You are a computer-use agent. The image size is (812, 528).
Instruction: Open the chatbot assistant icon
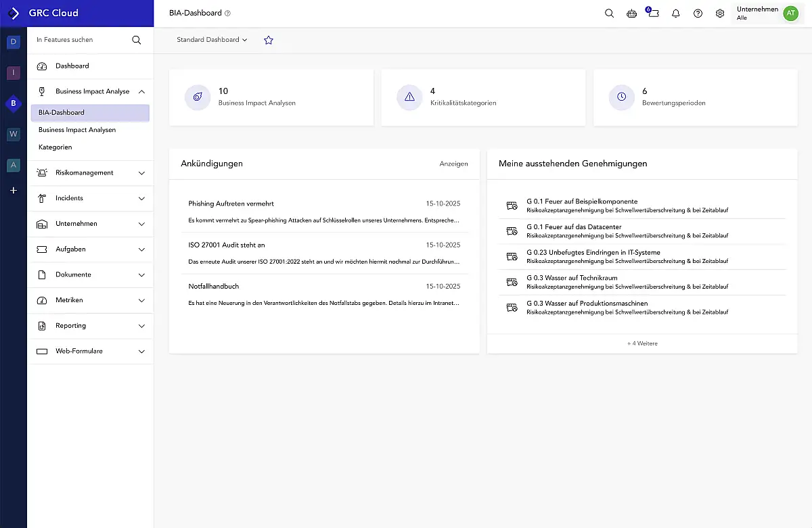click(x=631, y=14)
